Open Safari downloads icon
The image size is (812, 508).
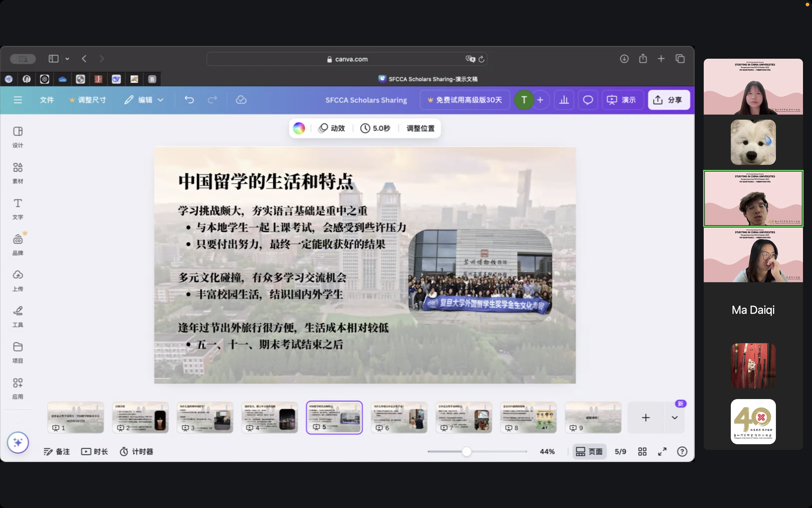tap(624, 59)
